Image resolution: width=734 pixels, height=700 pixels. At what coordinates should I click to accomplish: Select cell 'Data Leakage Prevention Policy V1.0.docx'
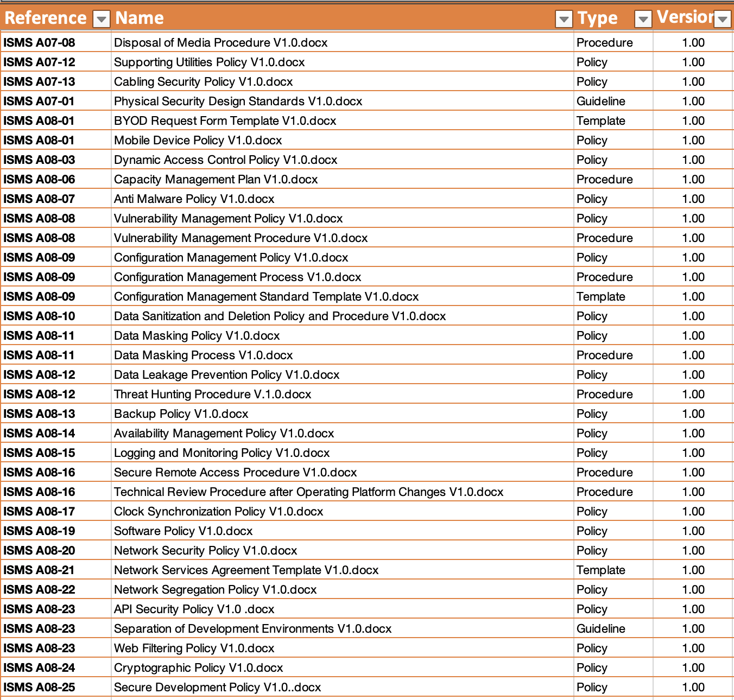[343, 374]
